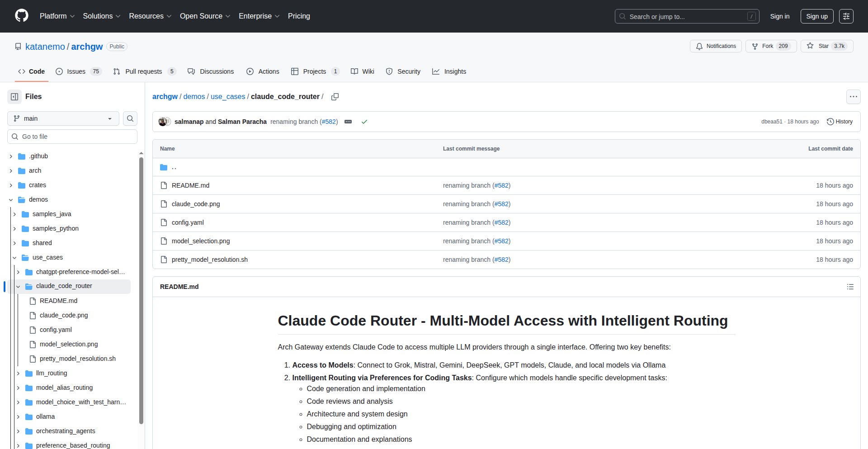Collapse the Files side panel
The width and height of the screenshot is (868, 449).
pos(14,97)
